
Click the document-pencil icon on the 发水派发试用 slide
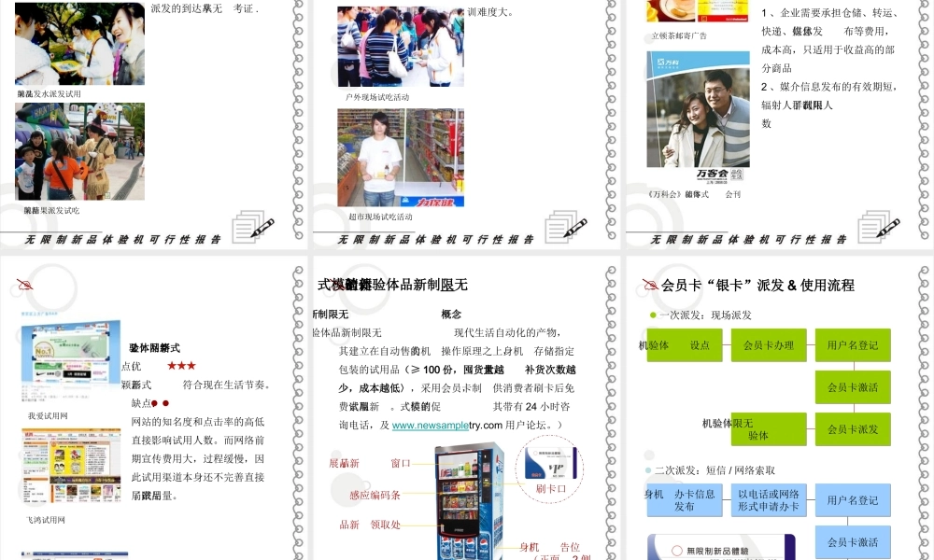click(253, 226)
